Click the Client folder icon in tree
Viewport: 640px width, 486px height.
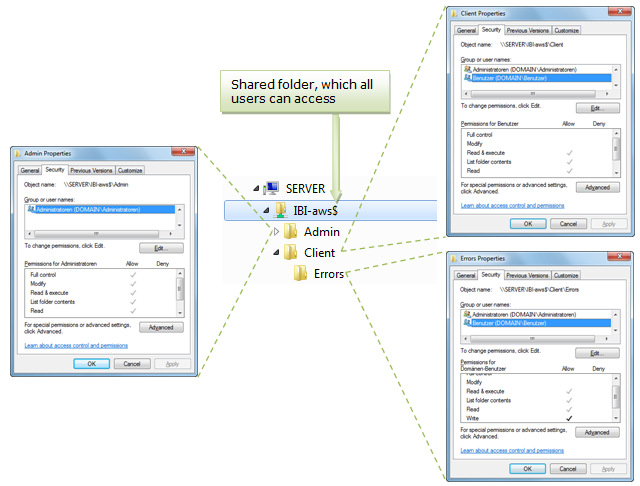[x=291, y=253]
